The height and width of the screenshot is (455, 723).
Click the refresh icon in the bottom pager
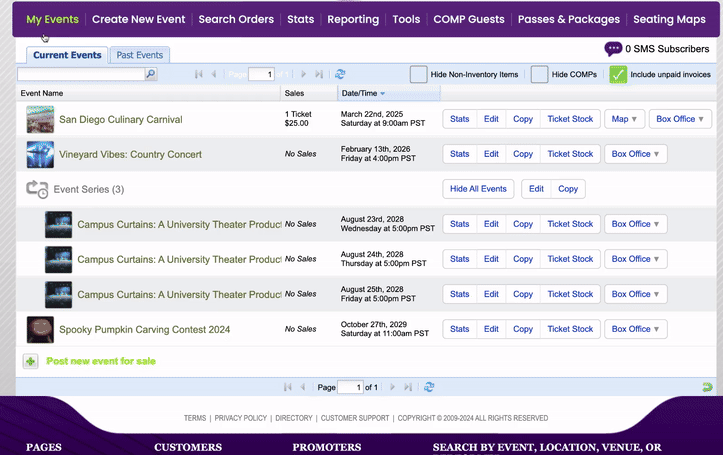pyautogui.click(x=429, y=387)
